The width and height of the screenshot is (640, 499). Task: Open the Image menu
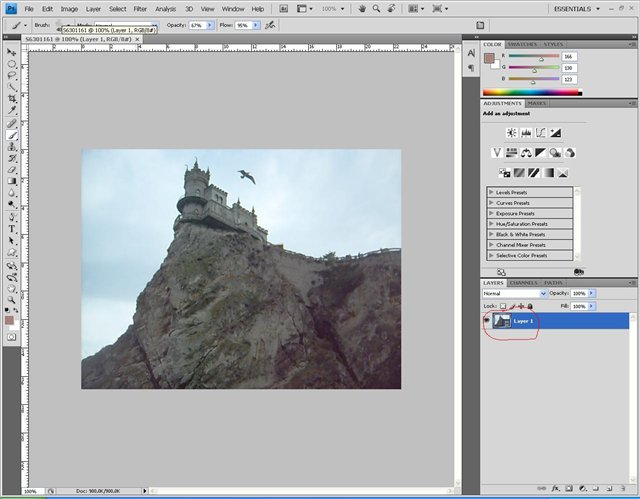click(69, 9)
